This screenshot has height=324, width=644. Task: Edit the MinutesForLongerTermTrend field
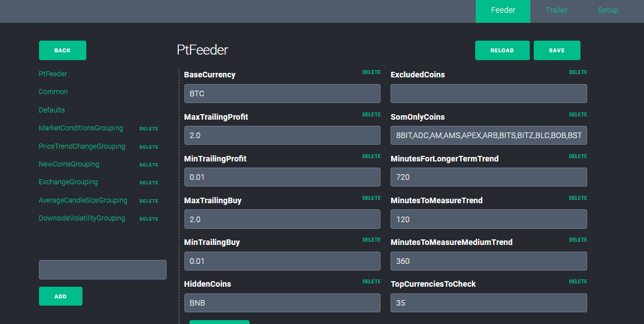(x=489, y=177)
